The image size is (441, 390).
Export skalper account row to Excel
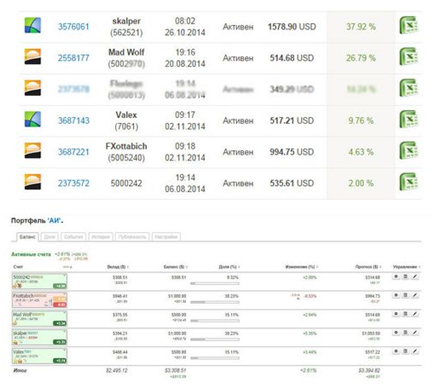(409, 25)
